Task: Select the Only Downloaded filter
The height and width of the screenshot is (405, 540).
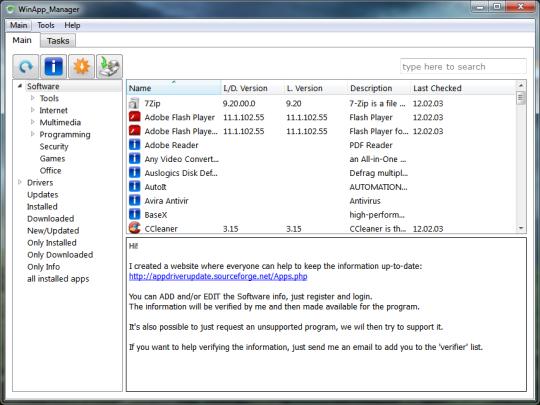Action: (60, 255)
